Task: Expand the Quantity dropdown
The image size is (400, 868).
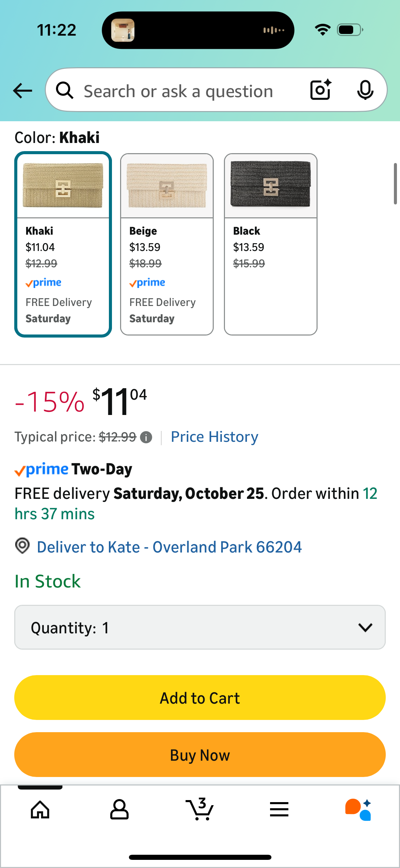Action: click(x=200, y=627)
